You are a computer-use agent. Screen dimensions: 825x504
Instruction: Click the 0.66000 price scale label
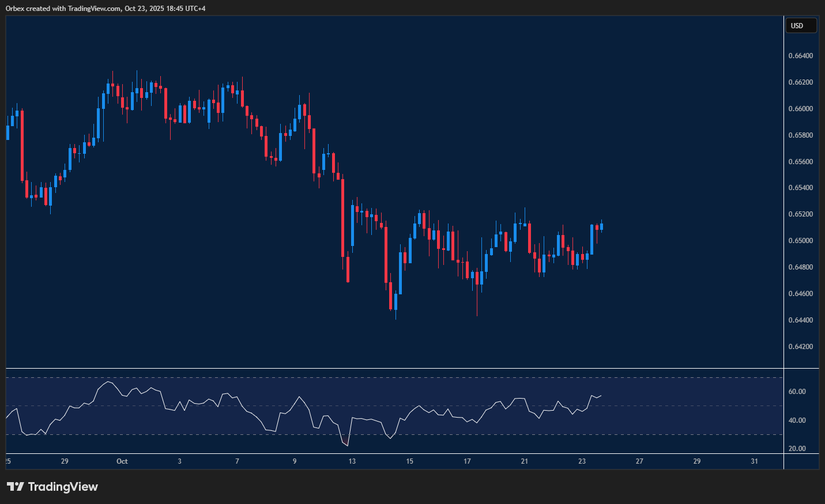click(x=800, y=109)
